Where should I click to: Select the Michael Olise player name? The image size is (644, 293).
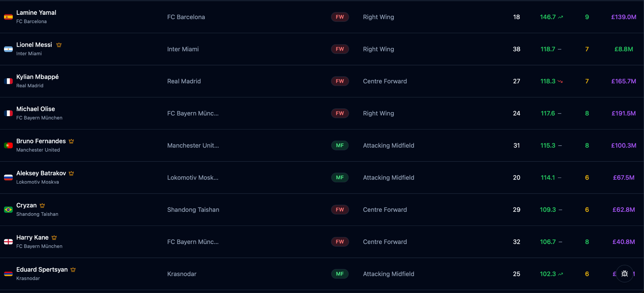(x=36, y=109)
